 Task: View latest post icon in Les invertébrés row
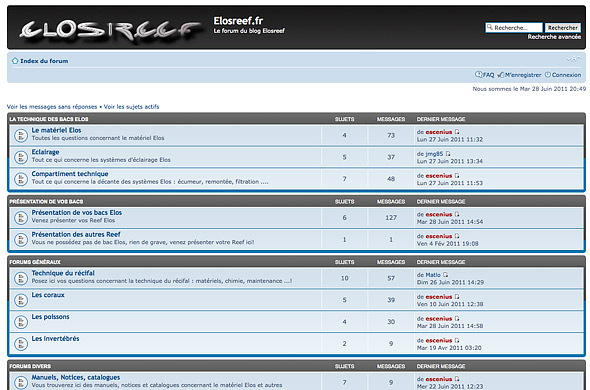(x=457, y=340)
